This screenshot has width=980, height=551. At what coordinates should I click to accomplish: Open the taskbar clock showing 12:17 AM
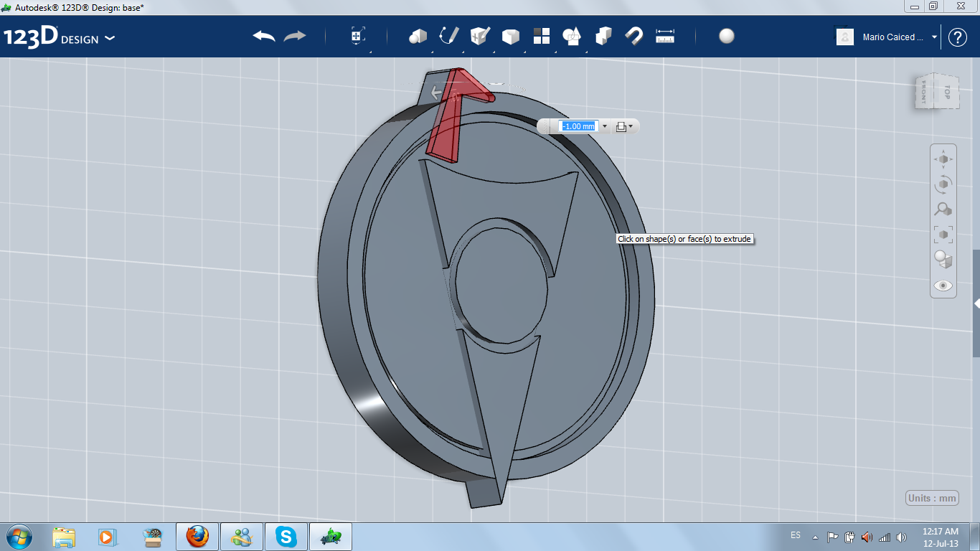coord(940,537)
